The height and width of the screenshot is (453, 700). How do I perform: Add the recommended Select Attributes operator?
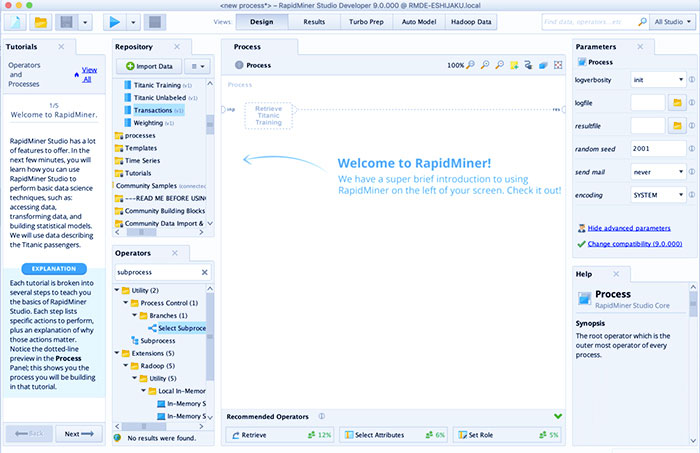click(x=395, y=435)
